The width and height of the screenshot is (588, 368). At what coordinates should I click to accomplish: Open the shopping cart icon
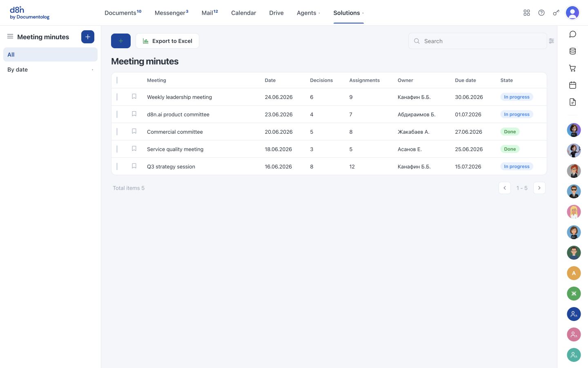point(572,68)
